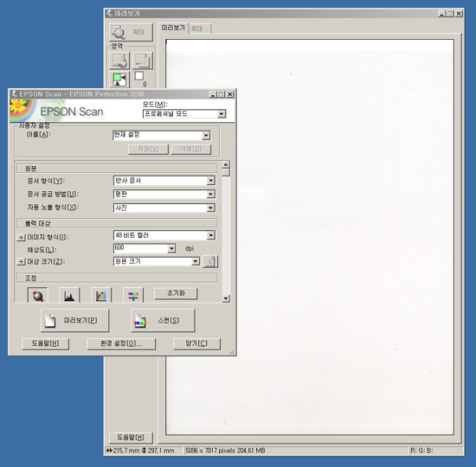Open the Target Size dropdown

click(196, 261)
